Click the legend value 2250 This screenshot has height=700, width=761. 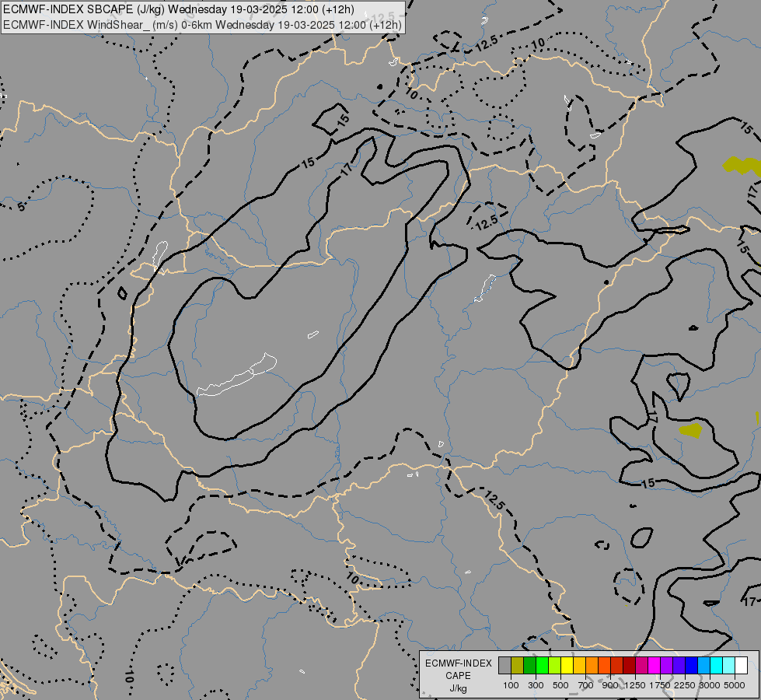tap(685, 685)
